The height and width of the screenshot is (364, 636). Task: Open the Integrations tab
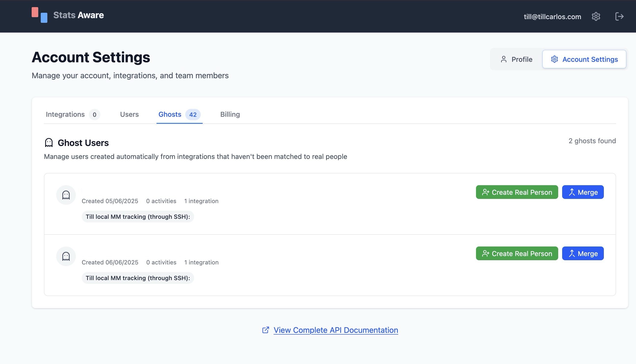(x=73, y=115)
